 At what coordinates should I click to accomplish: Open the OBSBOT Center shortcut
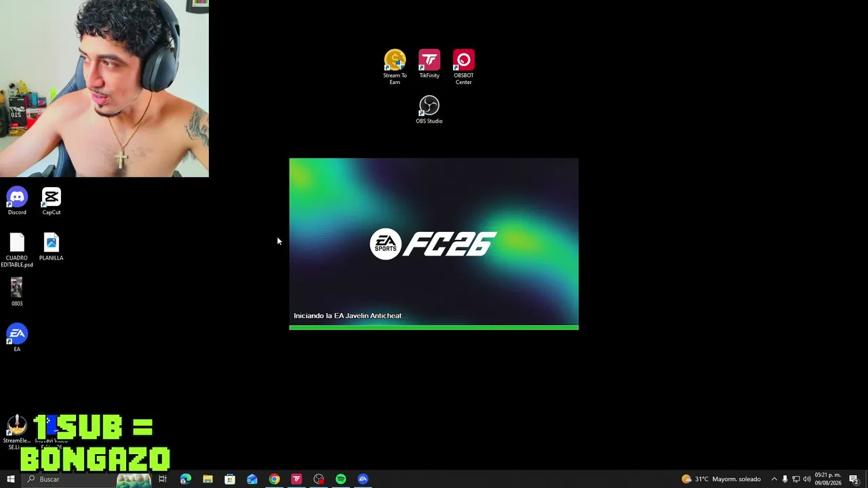[x=464, y=67]
